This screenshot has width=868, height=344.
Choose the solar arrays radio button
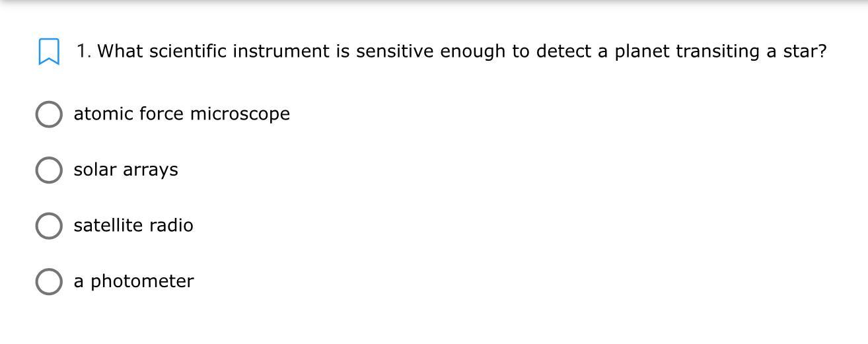(49, 170)
